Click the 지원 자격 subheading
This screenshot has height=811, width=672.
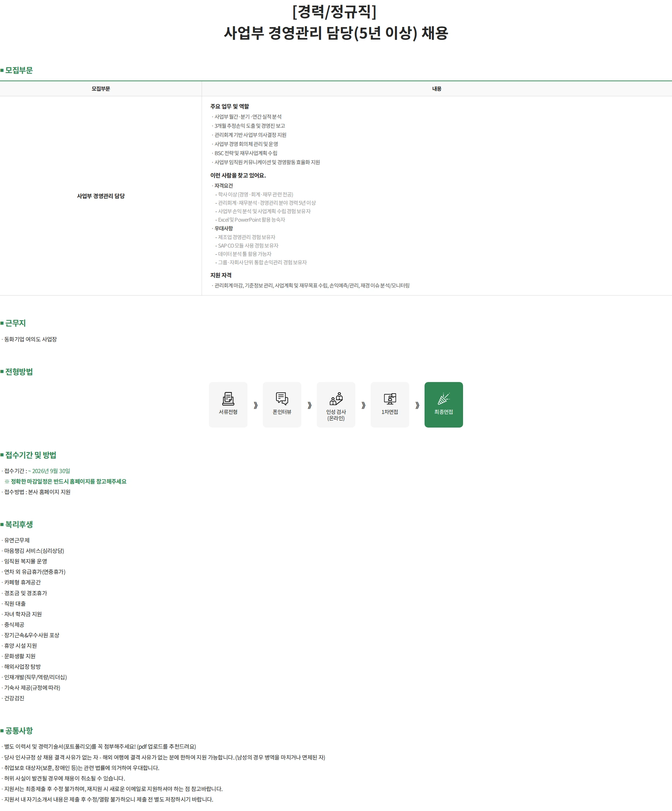221,275
